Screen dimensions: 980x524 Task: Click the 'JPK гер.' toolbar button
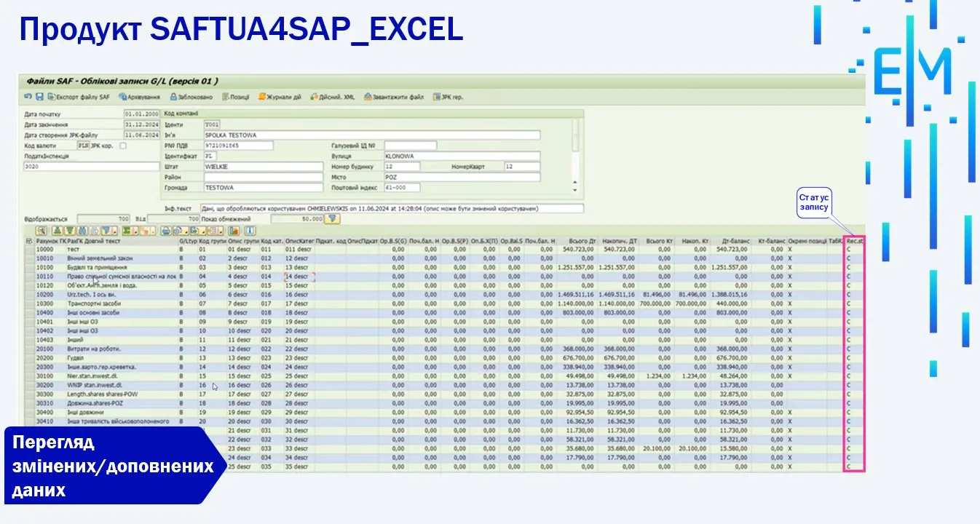(448, 97)
